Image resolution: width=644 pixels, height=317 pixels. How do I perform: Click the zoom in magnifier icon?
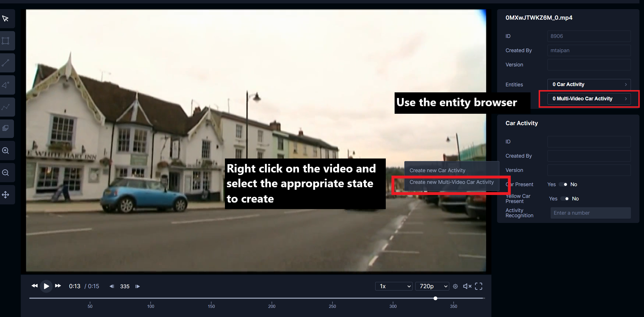[x=6, y=151]
